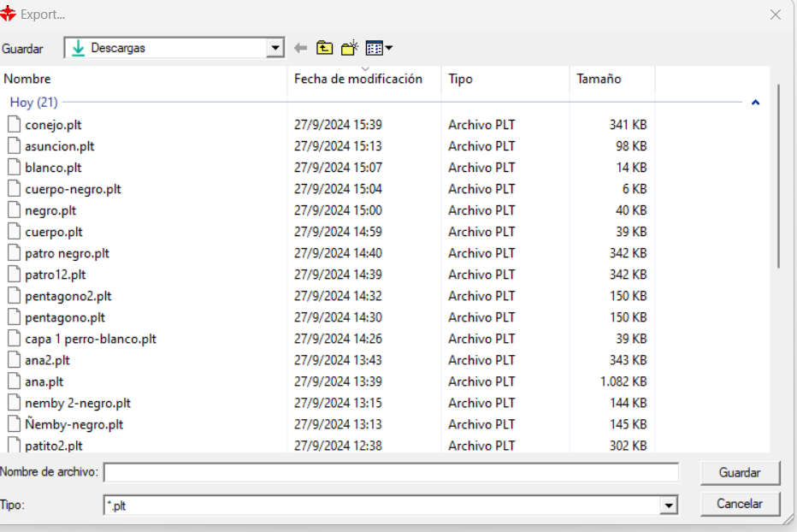Image resolution: width=797 pixels, height=532 pixels.
Task: Sort by Nombre column header
Action: 27,79
